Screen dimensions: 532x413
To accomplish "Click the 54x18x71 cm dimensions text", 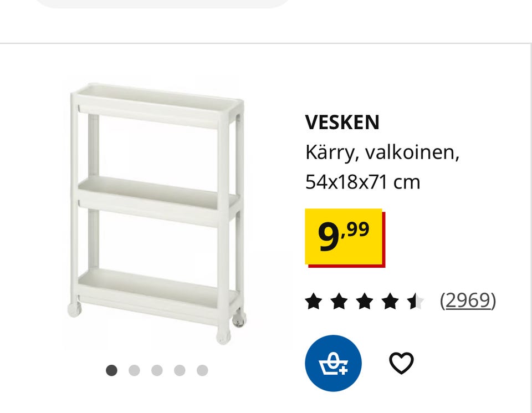I will (362, 182).
